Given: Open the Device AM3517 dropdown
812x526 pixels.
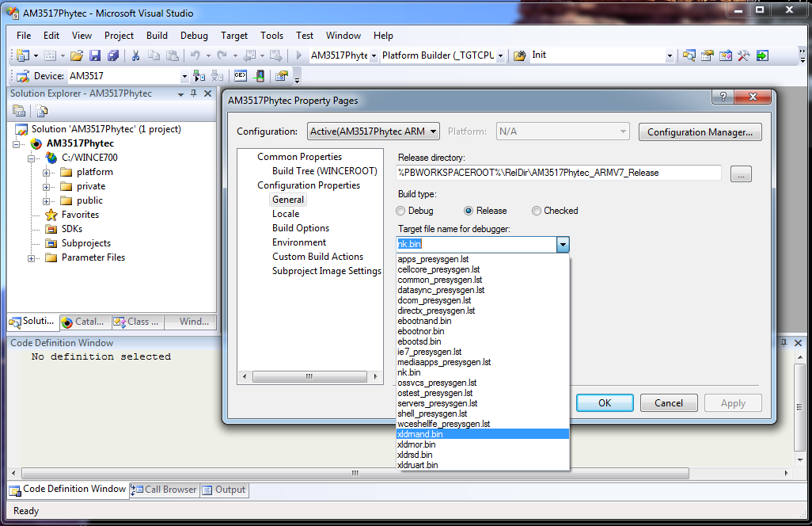Looking at the screenshot, I should (x=184, y=77).
